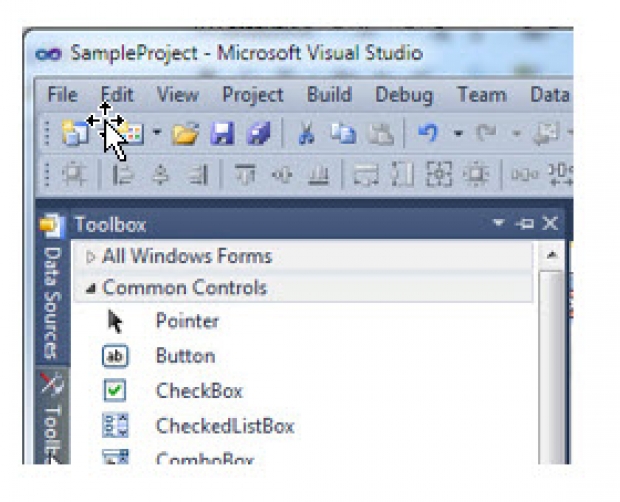Click the Visual Studio title bar icon

pyautogui.click(x=48, y=54)
